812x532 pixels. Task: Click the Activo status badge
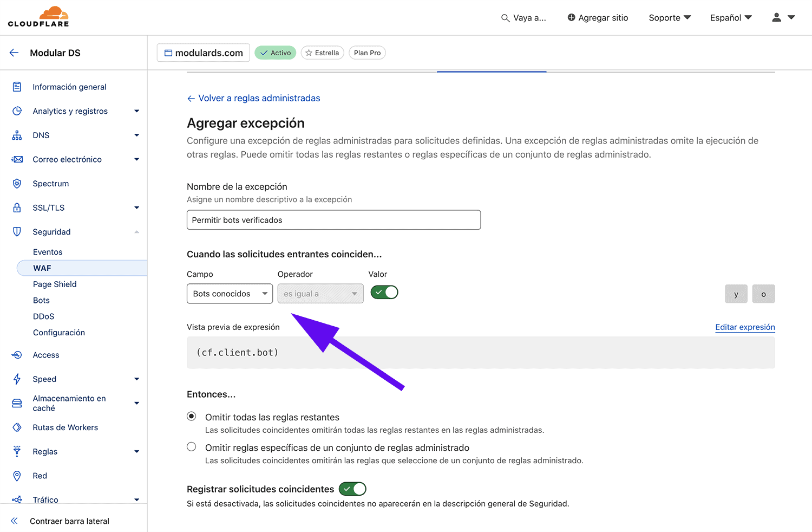pos(276,53)
